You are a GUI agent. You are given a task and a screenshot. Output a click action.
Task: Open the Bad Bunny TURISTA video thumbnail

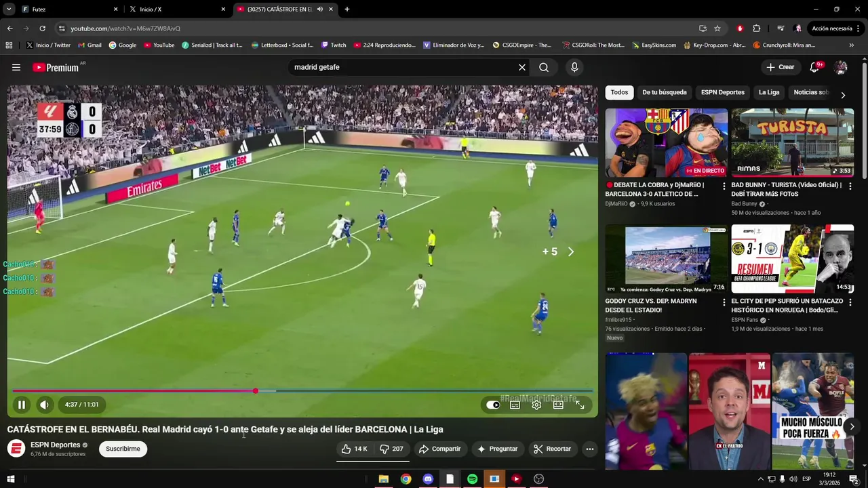click(x=793, y=143)
